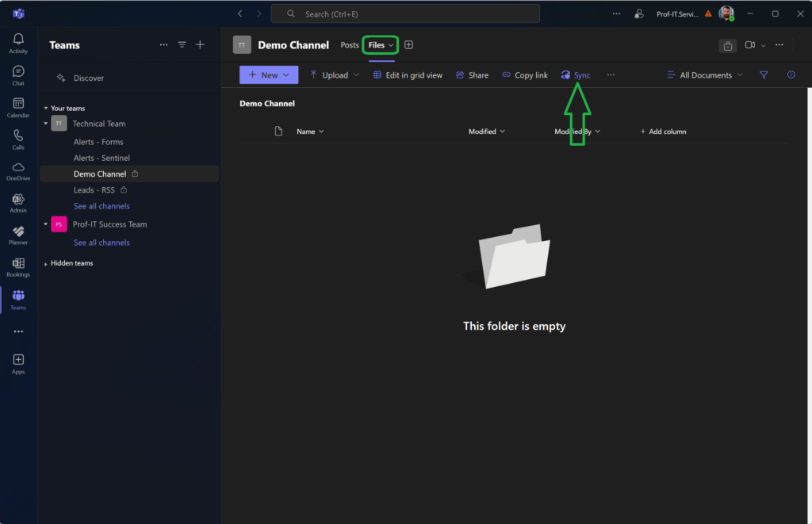Open OneDrive from the sidebar
The height and width of the screenshot is (524, 812).
(18, 170)
